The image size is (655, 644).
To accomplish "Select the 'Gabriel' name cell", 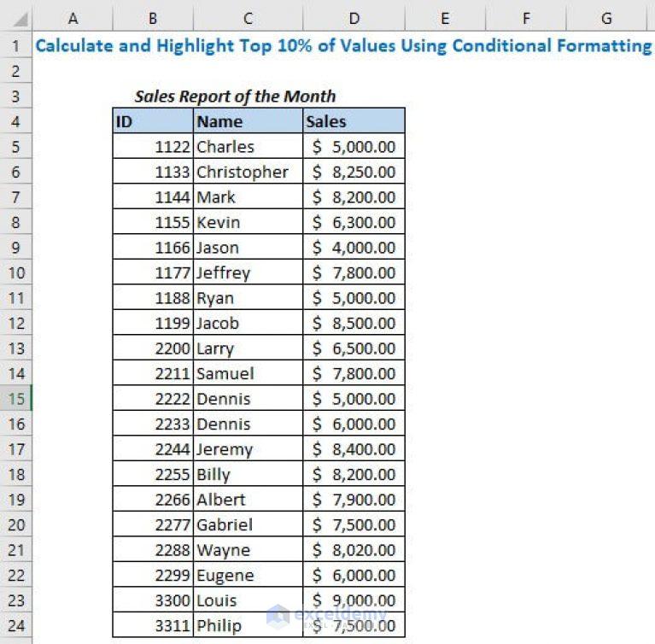I will point(249,524).
